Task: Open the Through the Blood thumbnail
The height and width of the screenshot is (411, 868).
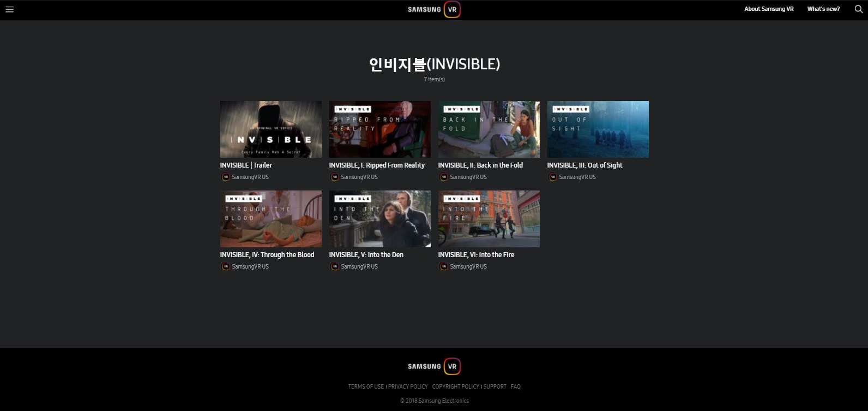Action: pos(271,219)
